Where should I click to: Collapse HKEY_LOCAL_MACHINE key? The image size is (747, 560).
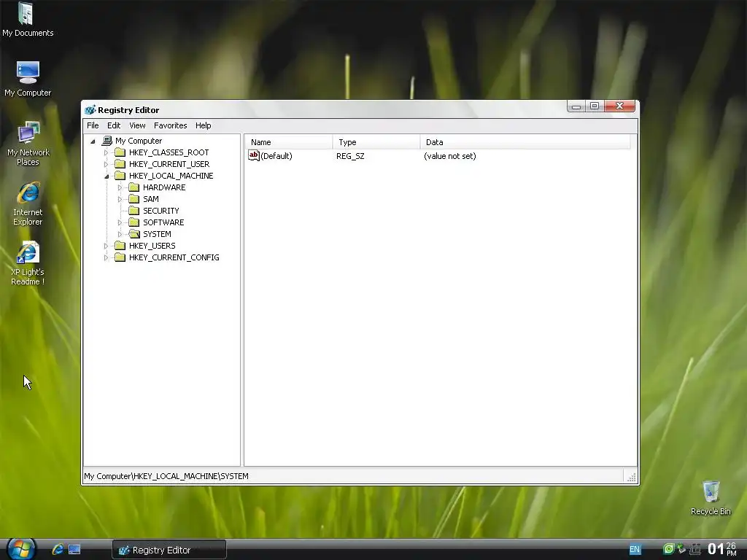coord(107,176)
